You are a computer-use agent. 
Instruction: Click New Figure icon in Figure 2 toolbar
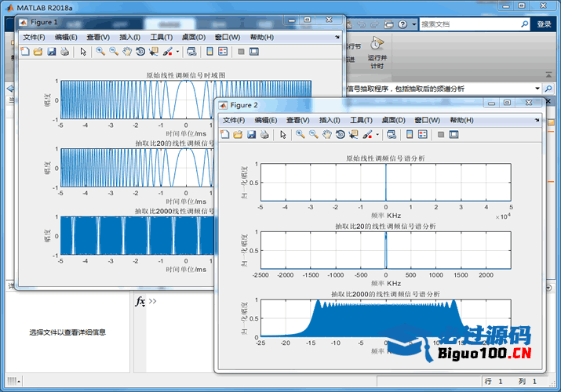pos(224,134)
